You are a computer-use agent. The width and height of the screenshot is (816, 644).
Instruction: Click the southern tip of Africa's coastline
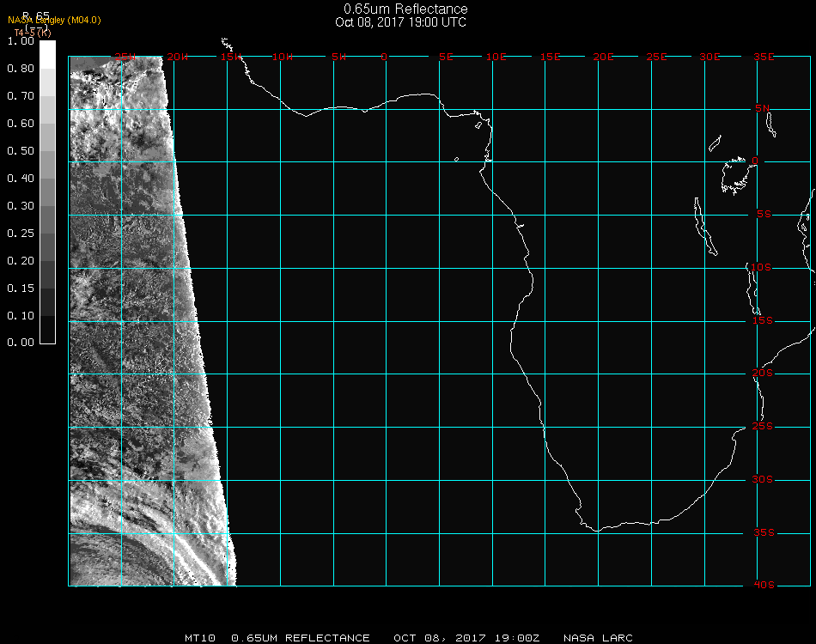click(x=596, y=529)
